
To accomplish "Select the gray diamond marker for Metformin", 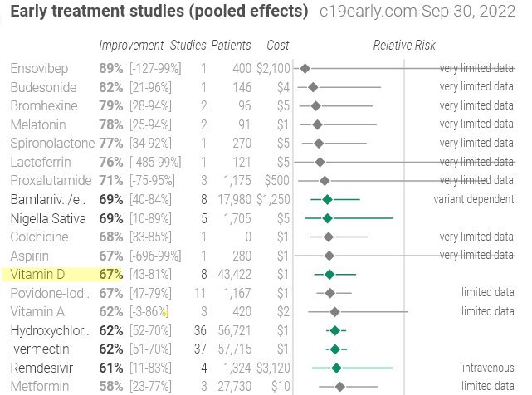I will tap(339, 386).
